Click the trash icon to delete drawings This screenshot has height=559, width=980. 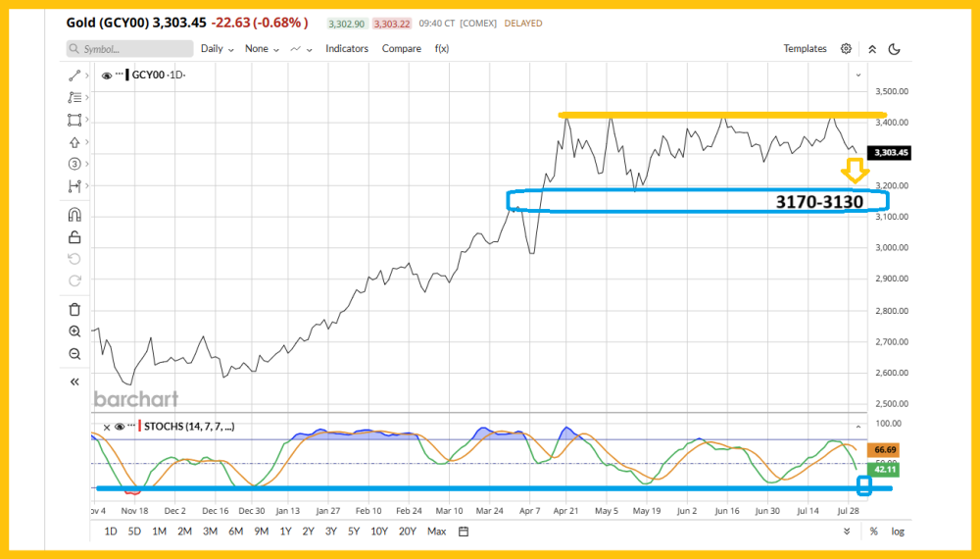[x=74, y=309]
